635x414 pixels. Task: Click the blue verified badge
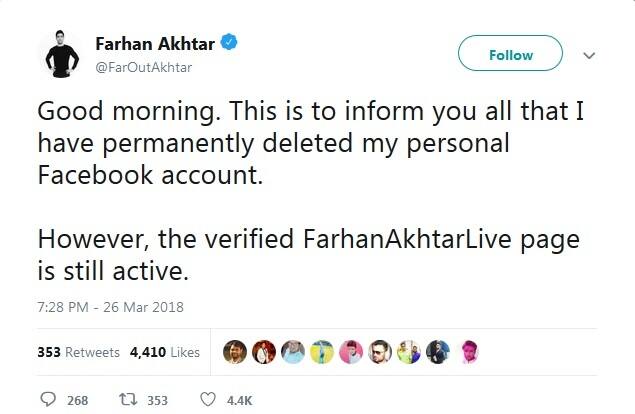point(228,43)
